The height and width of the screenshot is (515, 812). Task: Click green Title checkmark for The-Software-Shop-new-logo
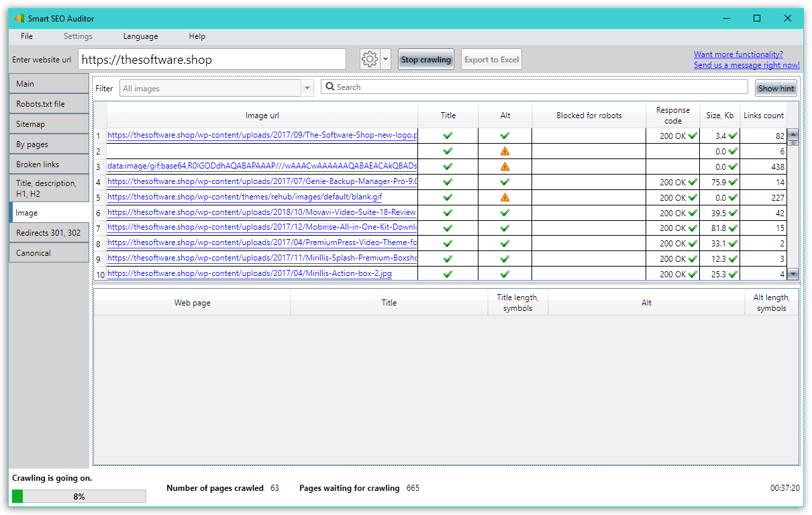(448, 136)
